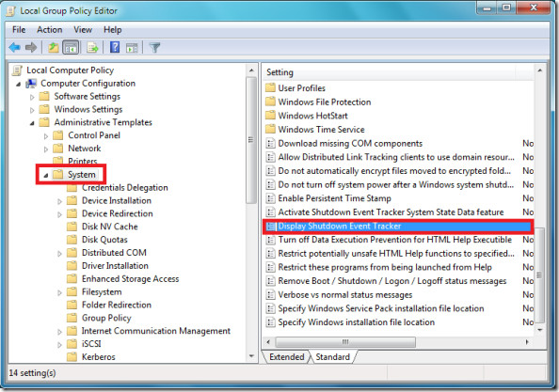Click the title bar Group Policy Editor icon
Viewport: 559px width, 392px height.
click(x=10, y=11)
